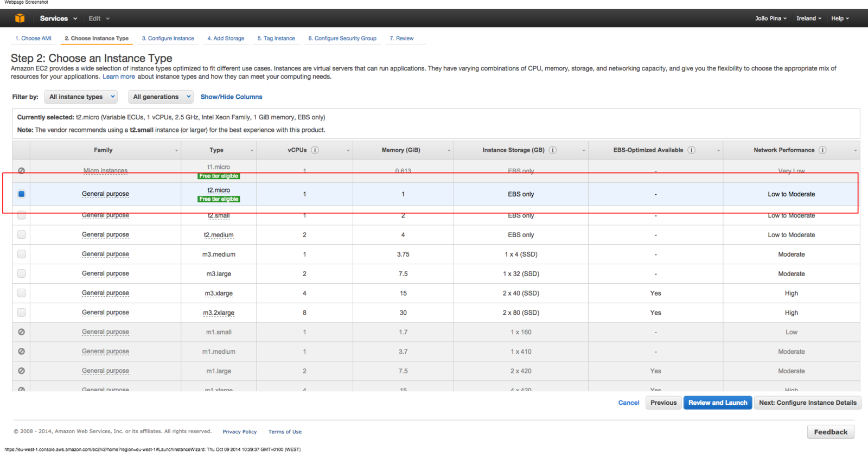Open the Type column sort arrow
The width and height of the screenshot is (868, 452).
[x=252, y=150]
